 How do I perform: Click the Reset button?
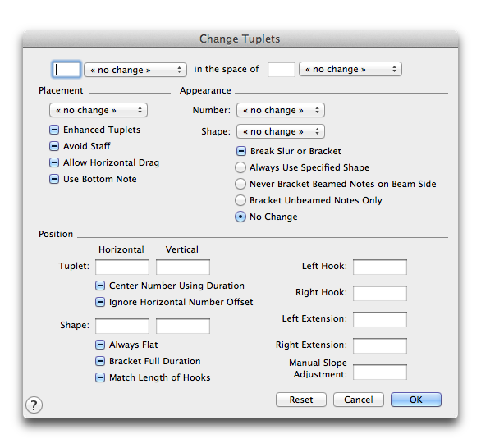301,400
